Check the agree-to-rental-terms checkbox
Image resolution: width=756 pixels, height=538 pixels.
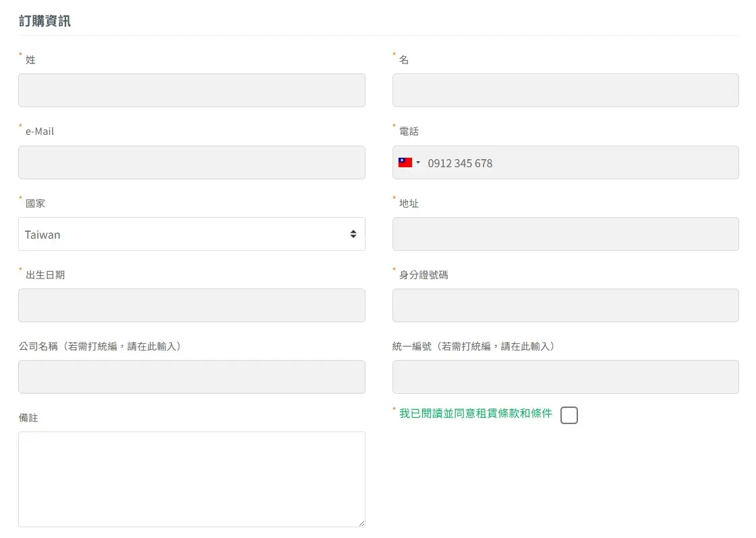coord(569,415)
